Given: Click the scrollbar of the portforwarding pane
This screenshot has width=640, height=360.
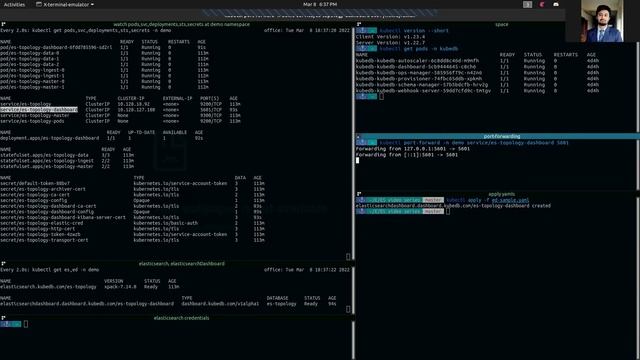Looking at the screenshot, I should tap(638, 164).
